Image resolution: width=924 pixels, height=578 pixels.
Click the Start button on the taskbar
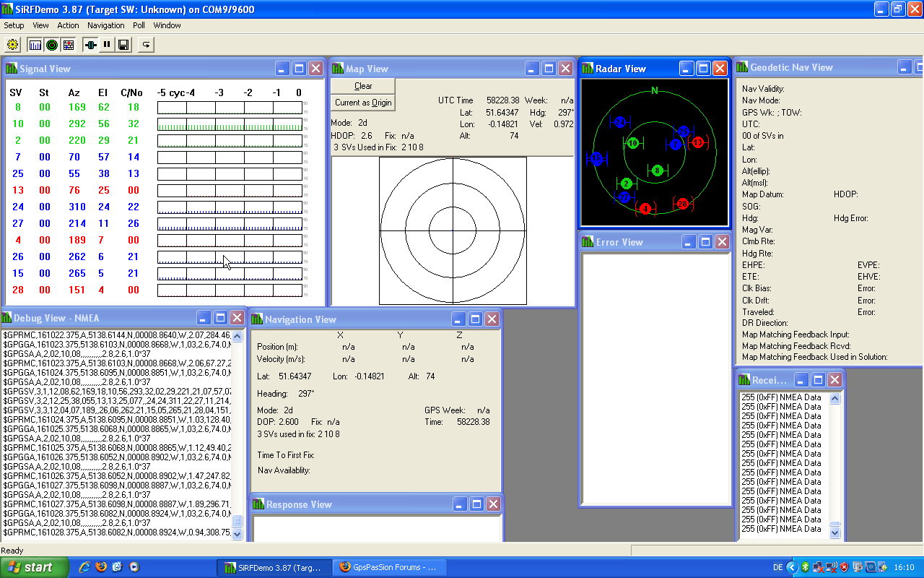pos(35,567)
